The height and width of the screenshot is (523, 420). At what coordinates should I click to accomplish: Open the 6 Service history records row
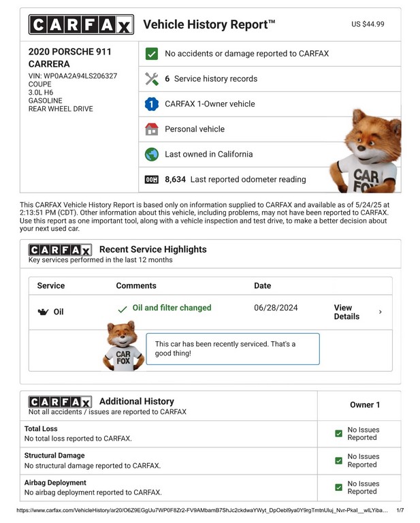[x=270, y=79]
